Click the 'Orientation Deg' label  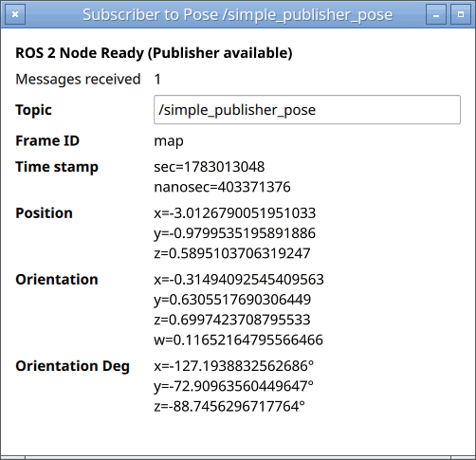pos(73,366)
